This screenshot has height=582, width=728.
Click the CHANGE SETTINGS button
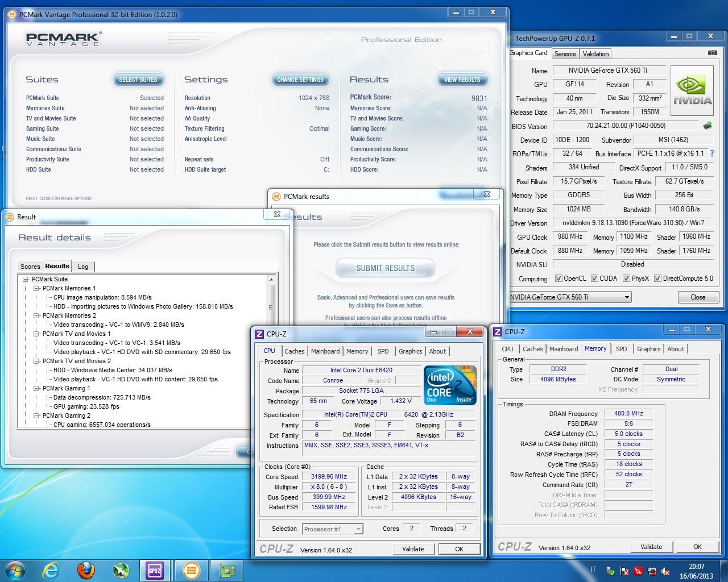(x=300, y=80)
